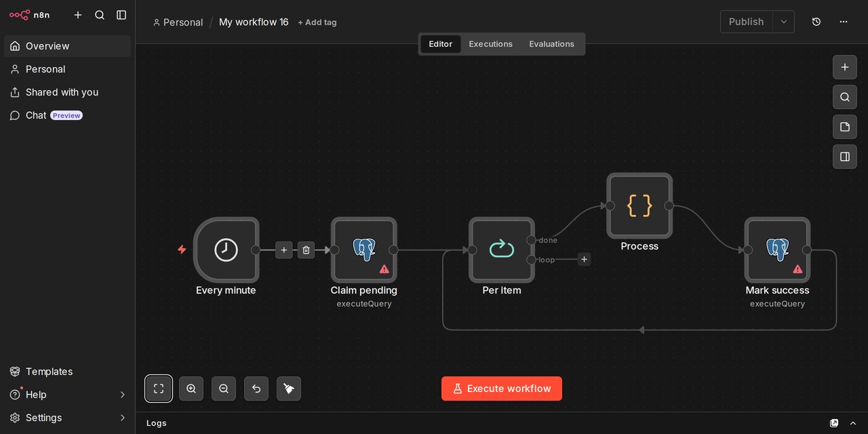Add node with canvas plus button

[x=845, y=67]
